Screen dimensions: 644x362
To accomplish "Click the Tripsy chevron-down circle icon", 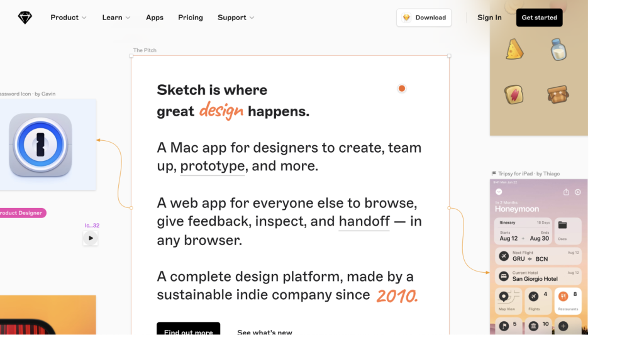I will point(499,192).
